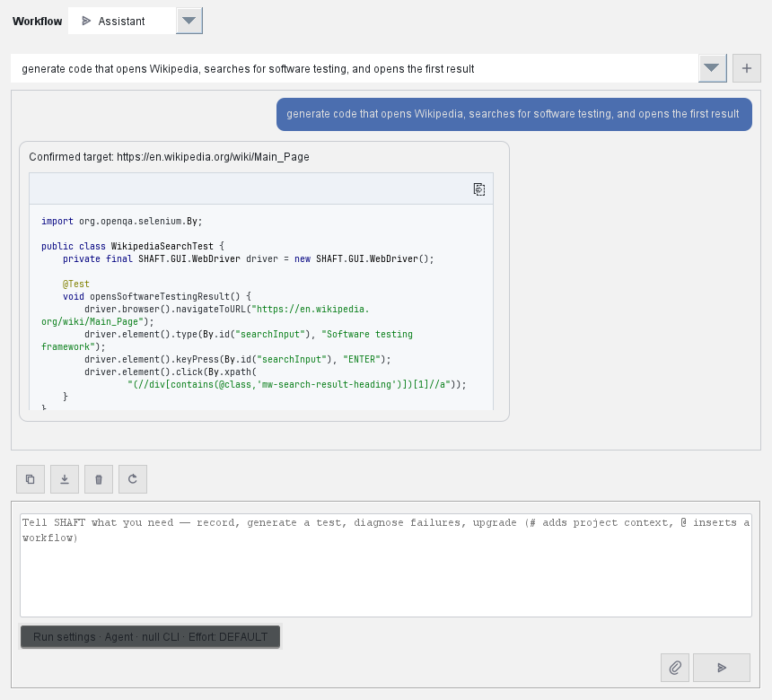The width and height of the screenshot is (772, 700).
Task: Click the 'Confirmed target' URL text
Action: pos(169,157)
